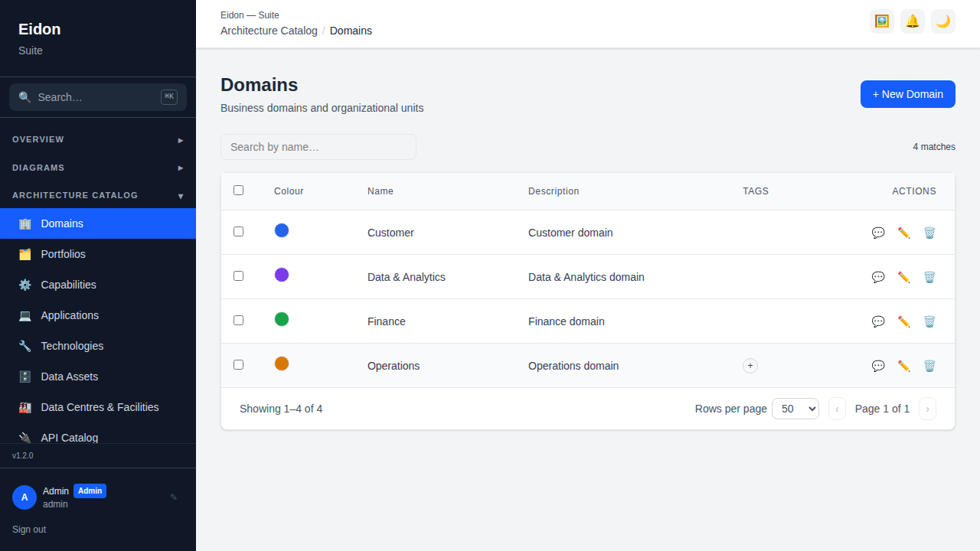
Task: Click the orange Operations colour swatch
Action: pos(282,364)
